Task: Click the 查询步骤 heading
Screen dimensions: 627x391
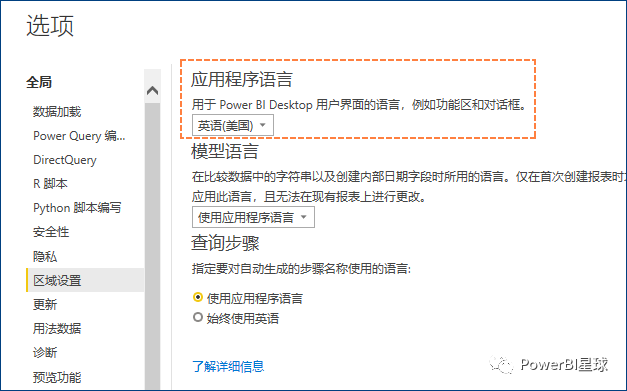Action: [225, 243]
